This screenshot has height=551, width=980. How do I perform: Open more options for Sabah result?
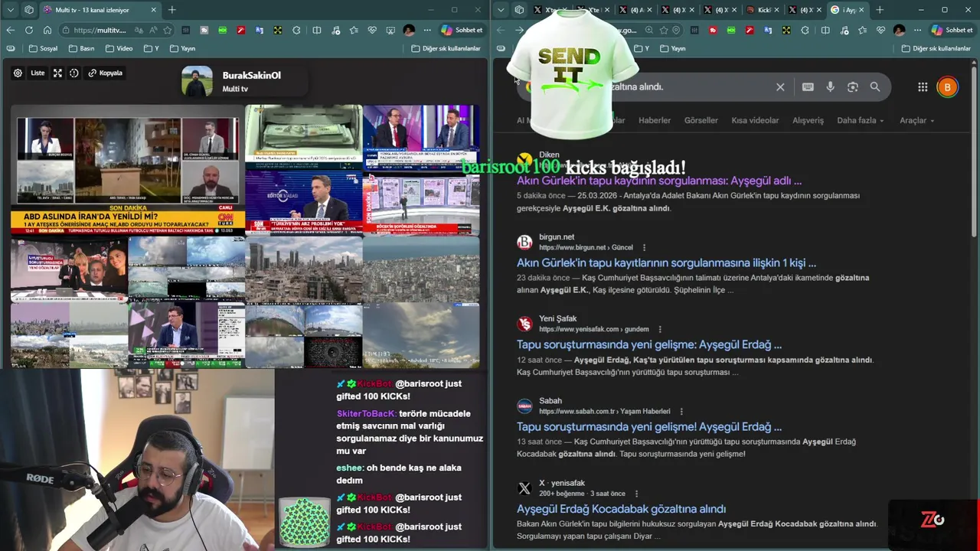[x=681, y=412]
